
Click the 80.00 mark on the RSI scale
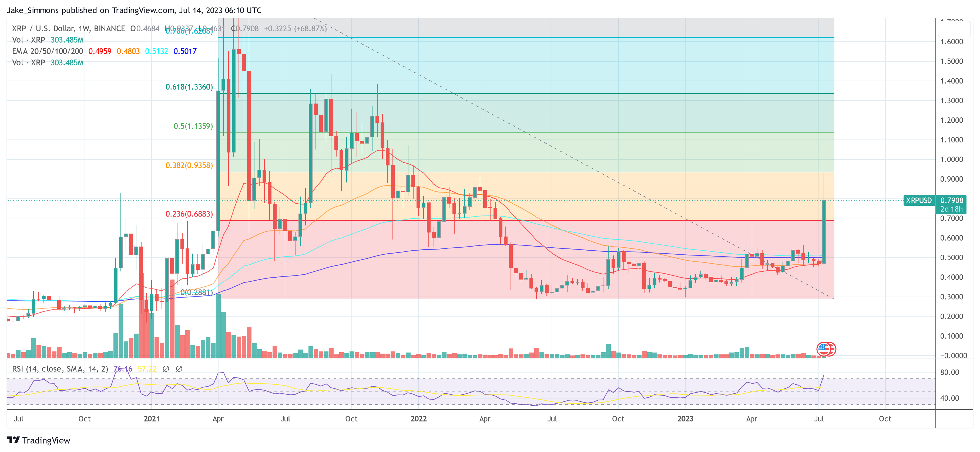[x=949, y=373]
